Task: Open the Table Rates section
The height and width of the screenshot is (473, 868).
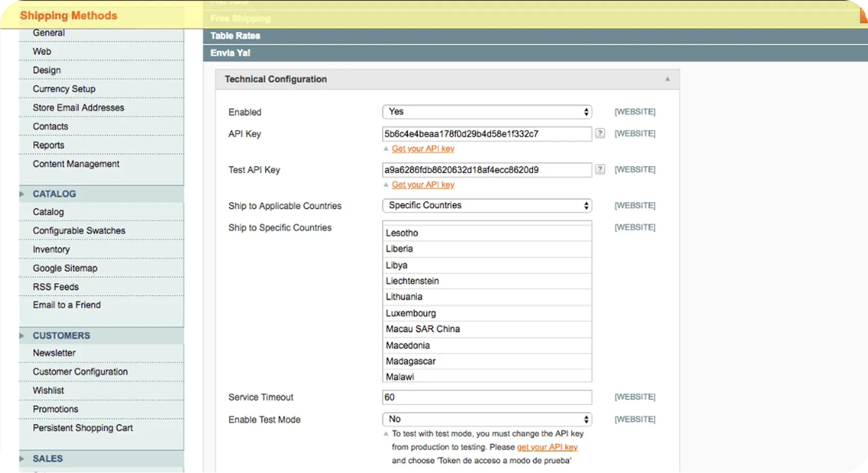Action: coord(235,36)
